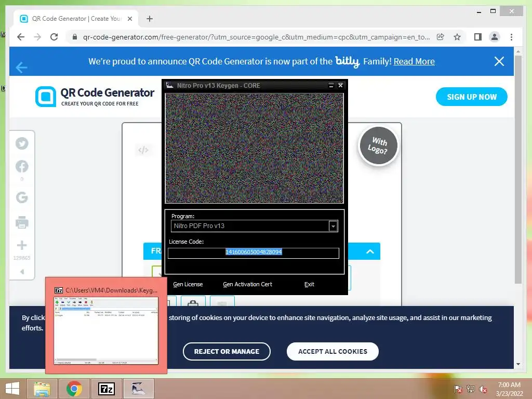Click the License Code text field
The image size is (532, 399).
tap(254, 253)
